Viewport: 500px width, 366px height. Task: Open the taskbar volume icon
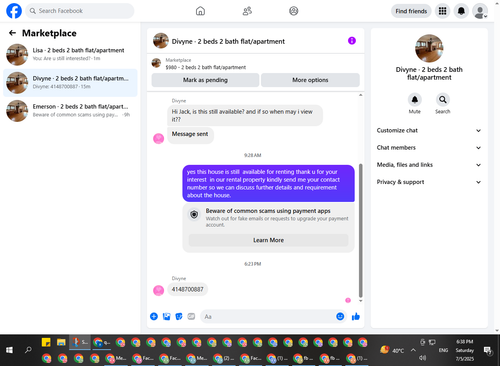coord(423,358)
